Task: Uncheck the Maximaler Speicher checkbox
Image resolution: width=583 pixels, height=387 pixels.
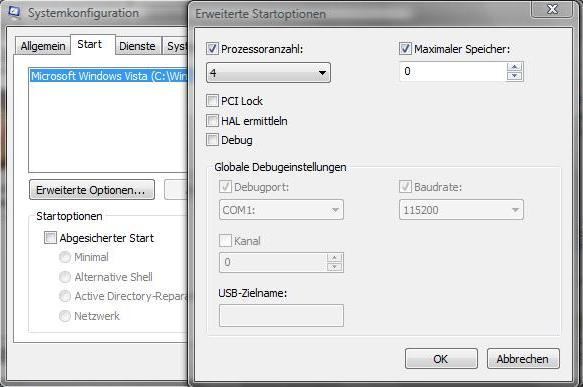Action: tap(405, 49)
